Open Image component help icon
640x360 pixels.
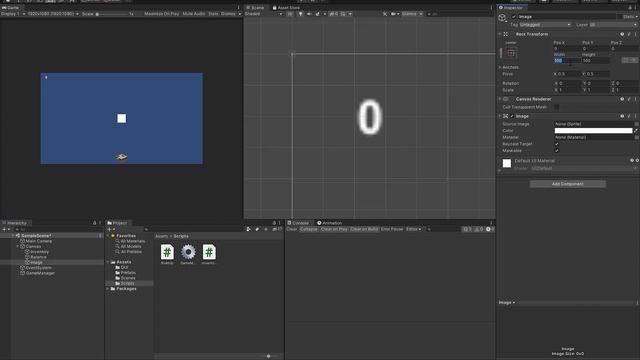click(622, 116)
